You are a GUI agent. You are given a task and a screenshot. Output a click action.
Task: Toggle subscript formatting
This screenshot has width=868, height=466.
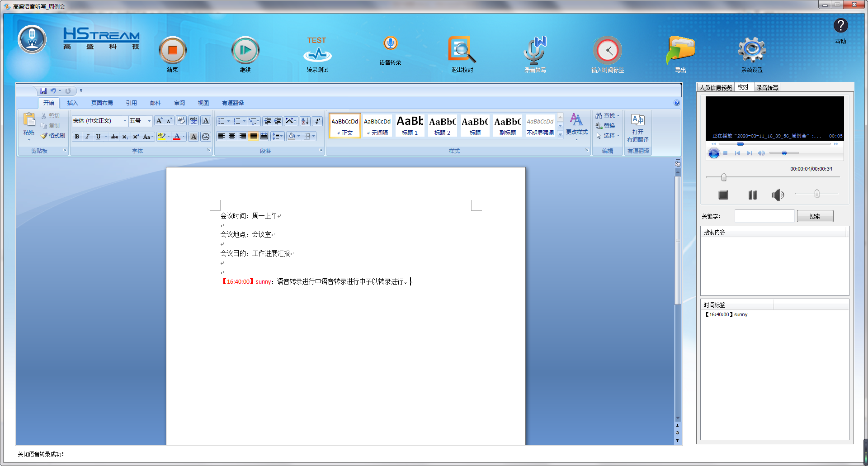[125, 137]
